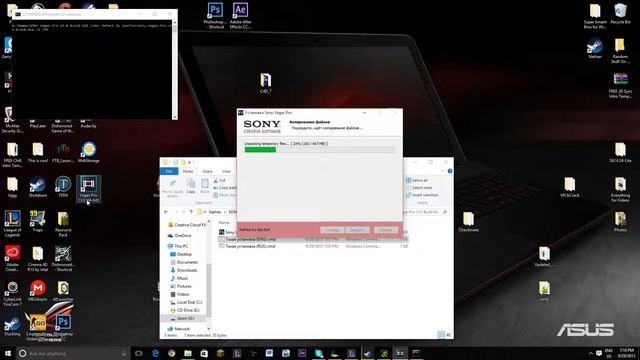Click the Copy icon in Explorer ribbon

click(191, 186)
